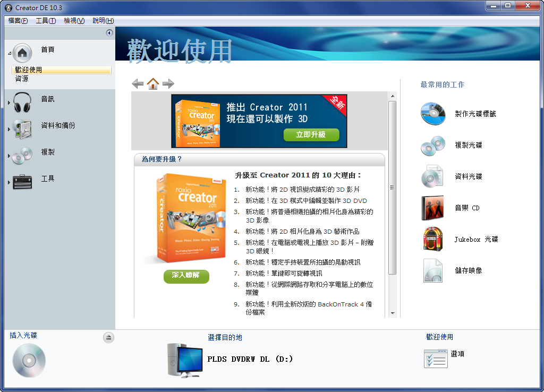Click the 儲存映像 icon

432,270
